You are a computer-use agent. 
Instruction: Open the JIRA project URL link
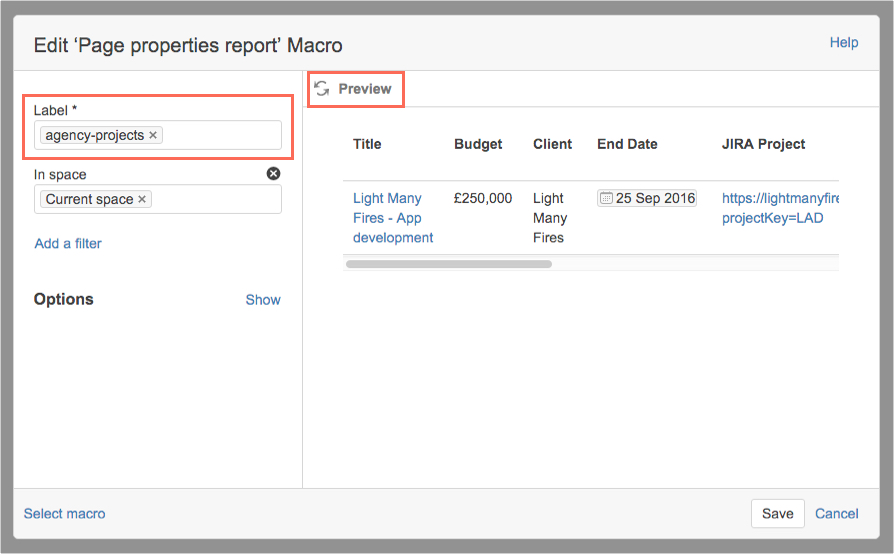point(779,208)
